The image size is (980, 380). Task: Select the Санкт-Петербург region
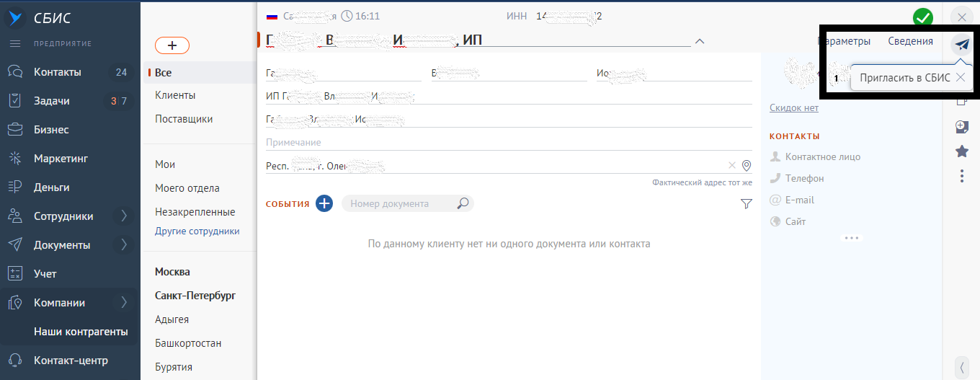tap(195, 296)
